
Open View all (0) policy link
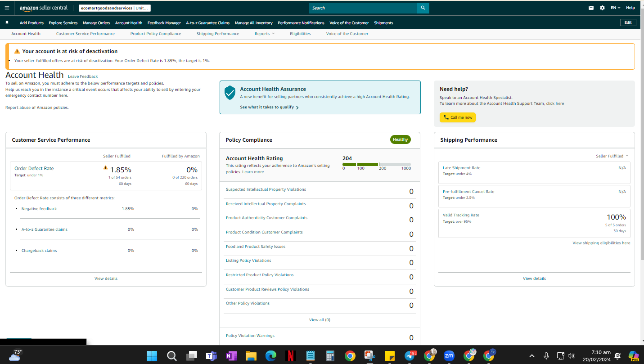[320, 320]
